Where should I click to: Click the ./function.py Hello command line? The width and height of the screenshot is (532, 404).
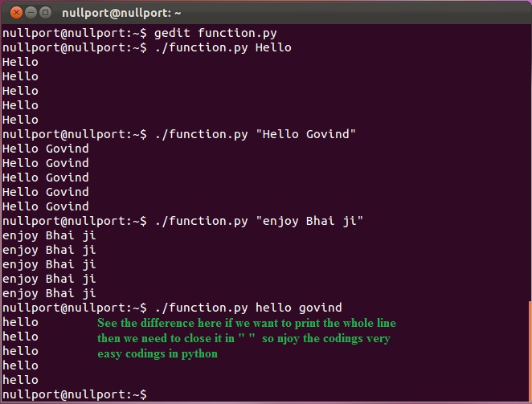pos(147,47)
